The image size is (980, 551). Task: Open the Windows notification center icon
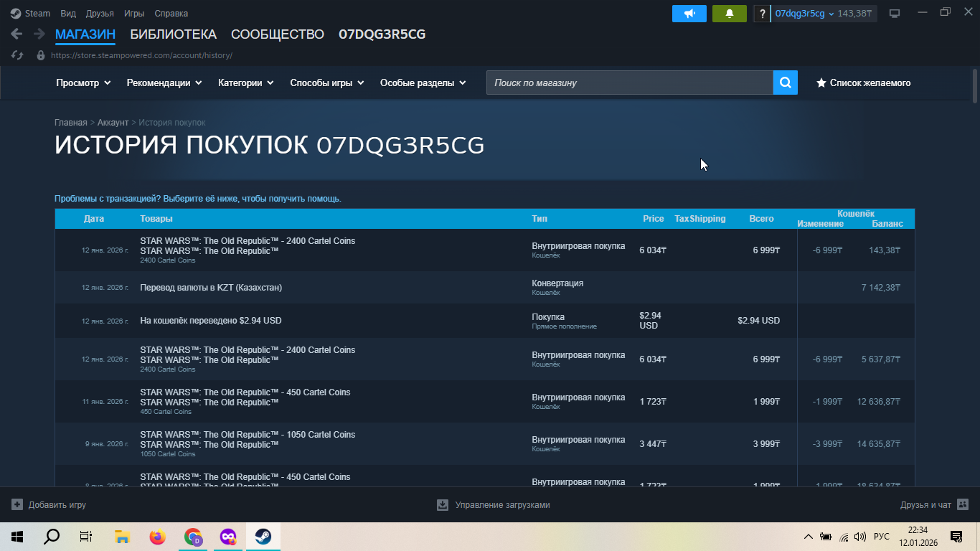tap(956, 537)
